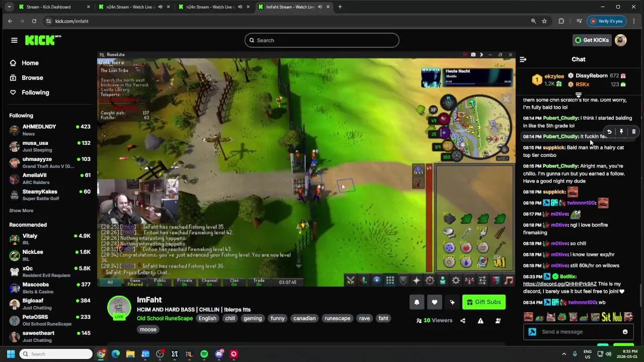
Task: Open Discord from taskbar
Action: tap(219, 354)
